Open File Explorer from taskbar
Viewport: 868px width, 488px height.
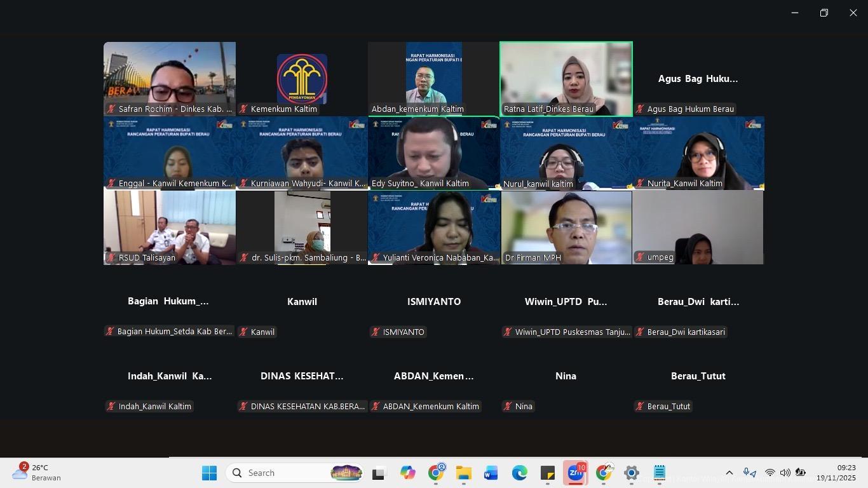pyautogui.click(x=463, y=473)
